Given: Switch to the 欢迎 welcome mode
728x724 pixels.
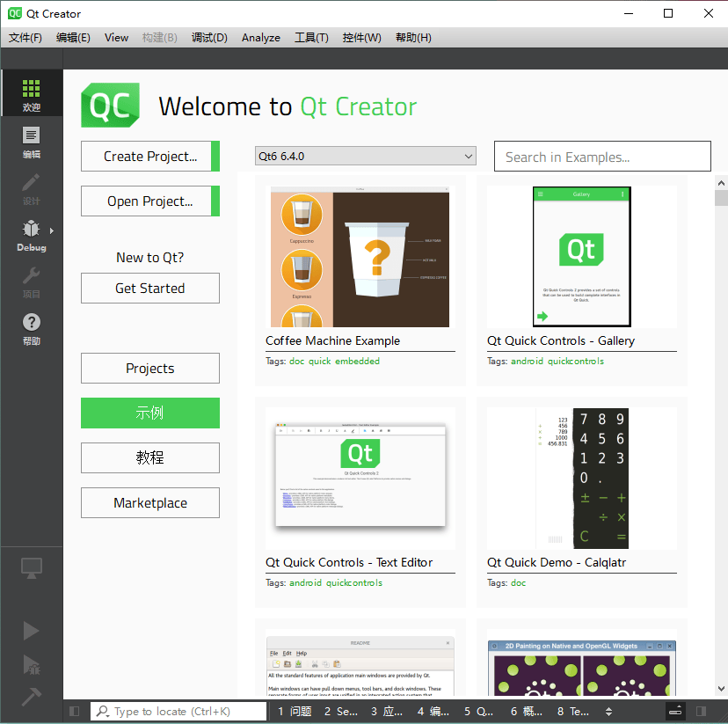Looking at the screenshot, I should point(31,93).
